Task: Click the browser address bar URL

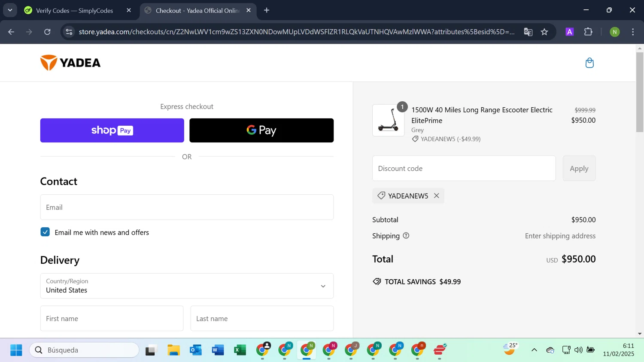Action: pyautogui.click(x=296, y=32)
